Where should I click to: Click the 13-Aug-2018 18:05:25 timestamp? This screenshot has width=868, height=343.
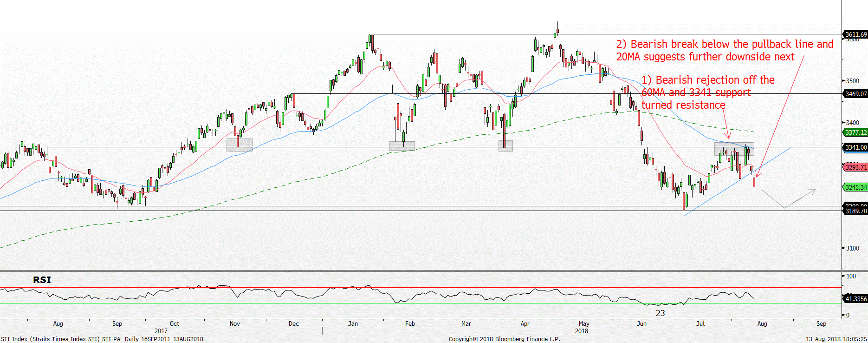pos(836,339)
